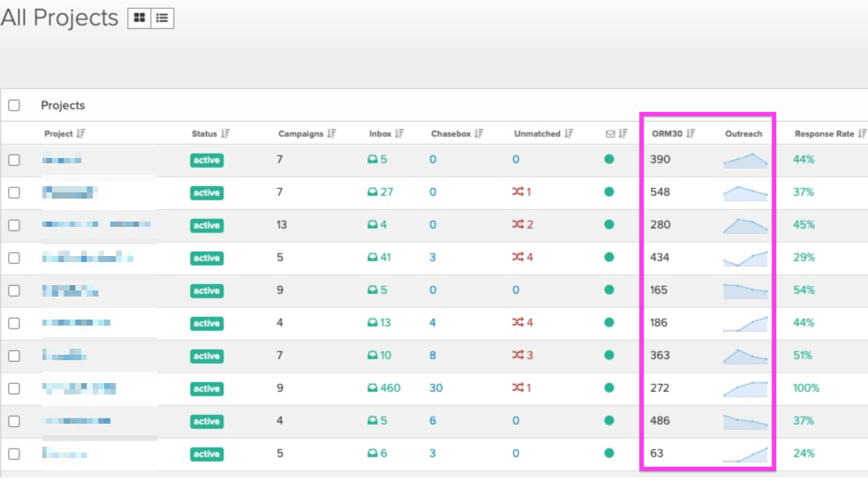
Task: Check row with ORM30 272
Action: point(14,389)
